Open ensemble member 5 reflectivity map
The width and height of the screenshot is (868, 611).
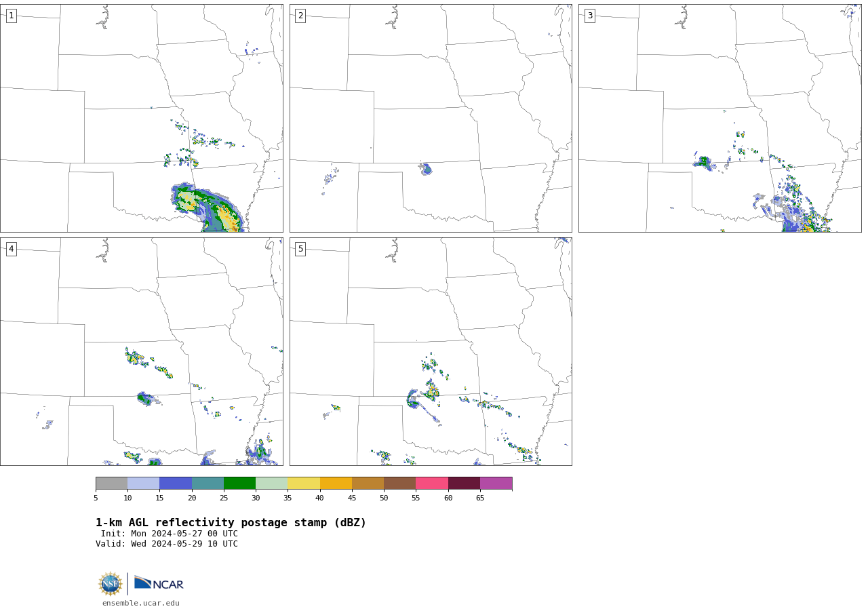click(431, 351)
